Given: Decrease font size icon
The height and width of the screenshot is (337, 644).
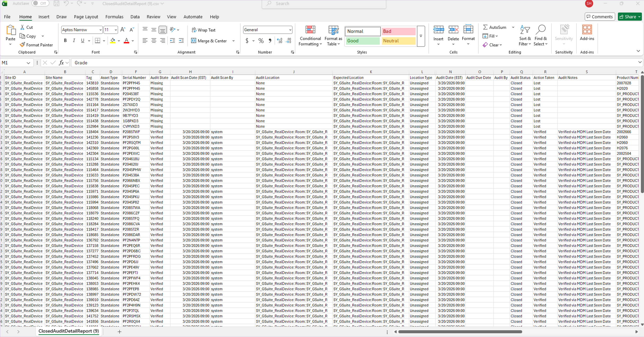Looking at the screenshot, I should pyautogui.click(x=131, y=30).
